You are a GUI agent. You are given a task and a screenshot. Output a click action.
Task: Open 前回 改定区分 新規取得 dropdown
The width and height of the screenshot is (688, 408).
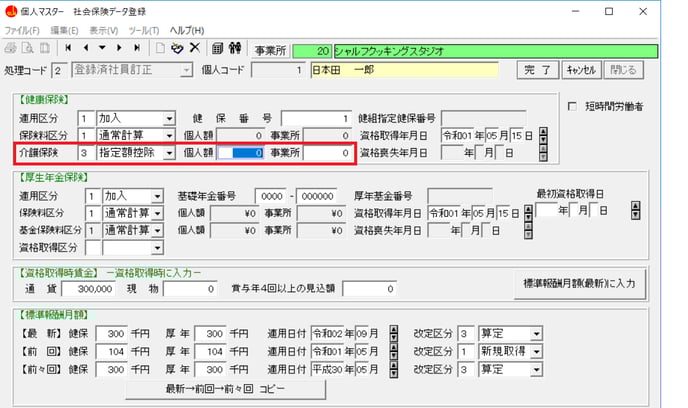(x=536, y=351)
